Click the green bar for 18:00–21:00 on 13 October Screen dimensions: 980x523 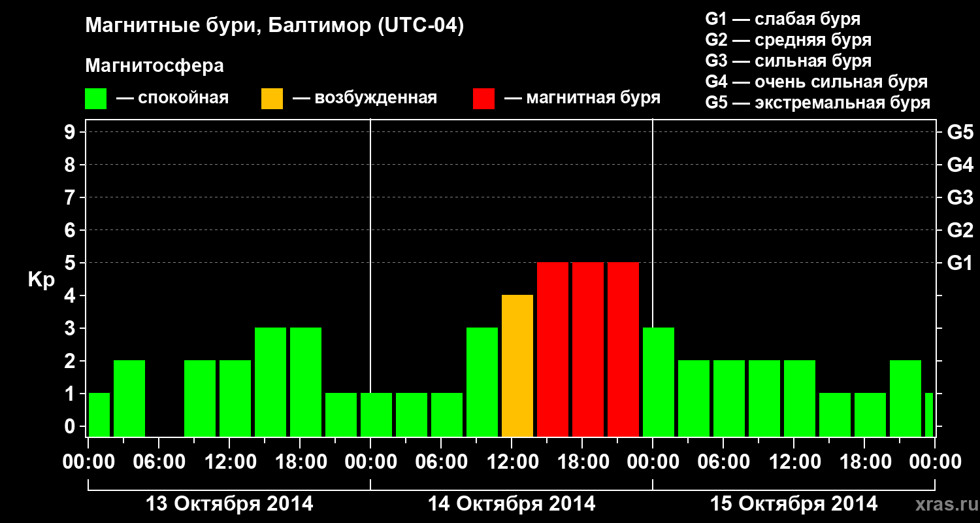tap(306, 382)
